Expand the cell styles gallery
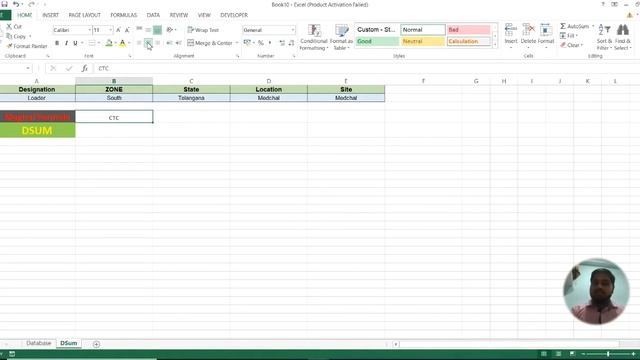The width and height of the screenshot is (640, 360). [x=495, y=44]
